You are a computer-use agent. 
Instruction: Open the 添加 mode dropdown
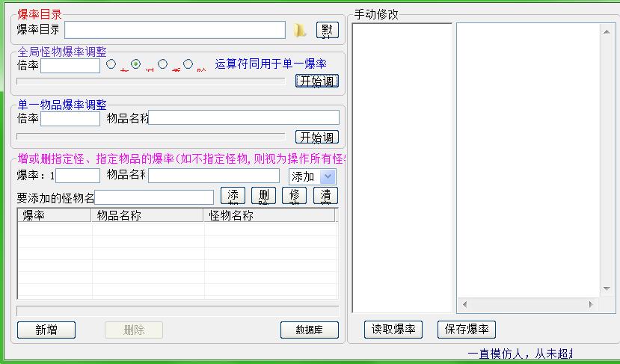point(328,176)
